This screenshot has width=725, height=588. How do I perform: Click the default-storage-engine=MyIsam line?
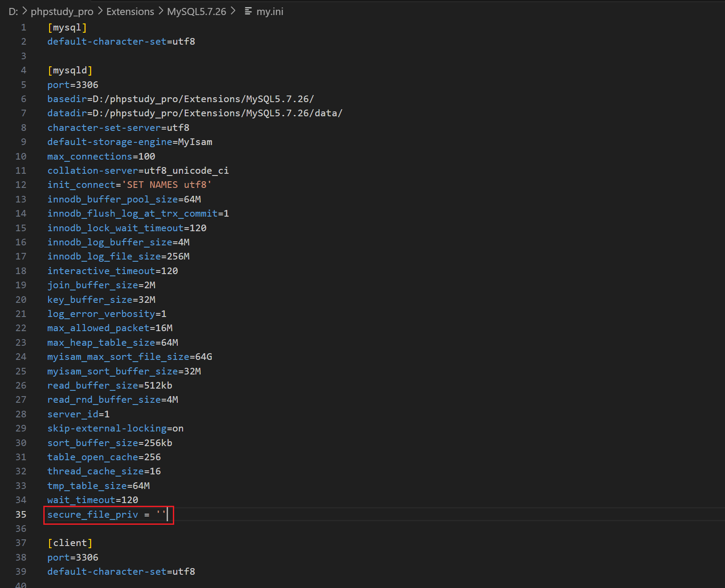[x=130, y=142]
